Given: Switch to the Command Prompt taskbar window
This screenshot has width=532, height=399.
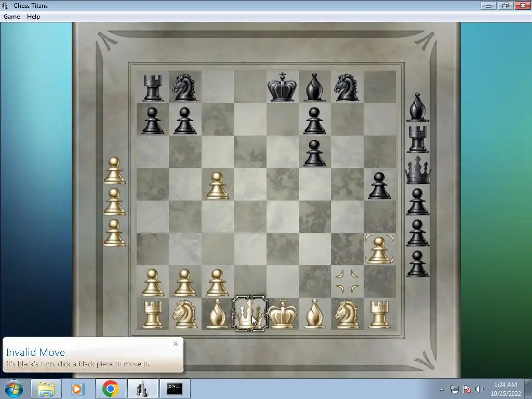Looking at the screenshot, I should 175,389.
